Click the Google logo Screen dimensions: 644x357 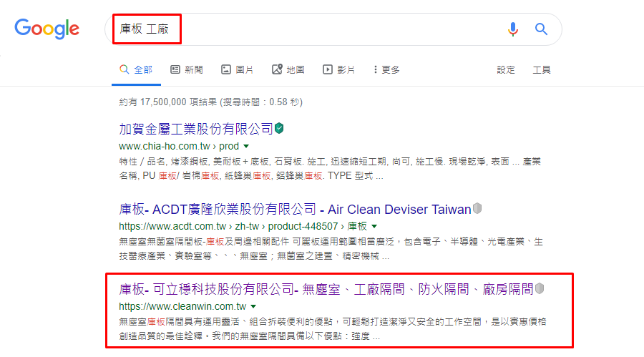click(x=47, y=29)
